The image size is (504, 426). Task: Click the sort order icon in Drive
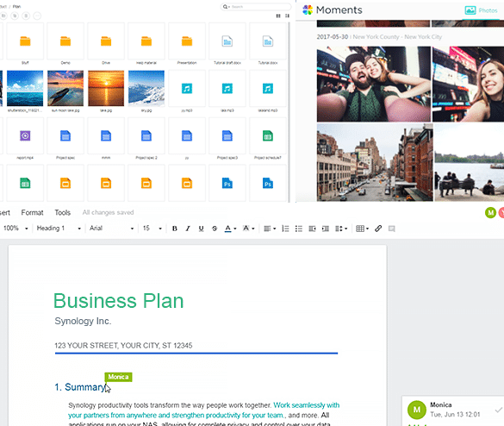pyautogui.click(x=287, y=16)
